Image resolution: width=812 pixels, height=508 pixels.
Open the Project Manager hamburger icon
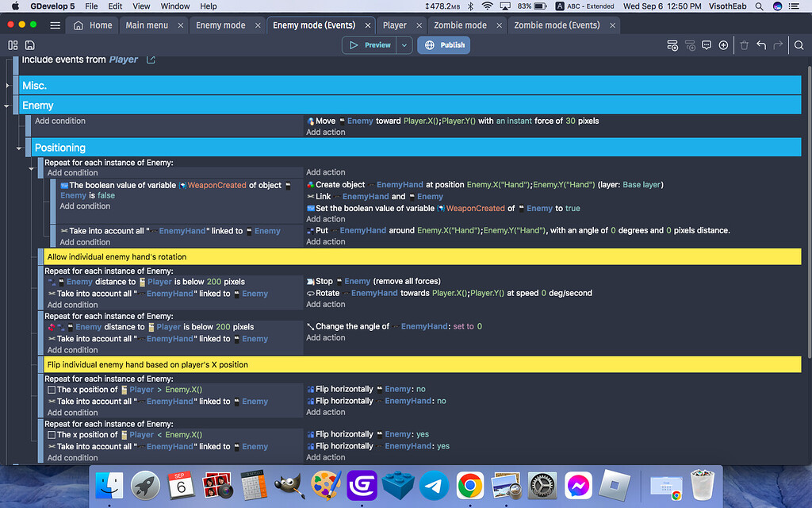click(x=54, y=25)
